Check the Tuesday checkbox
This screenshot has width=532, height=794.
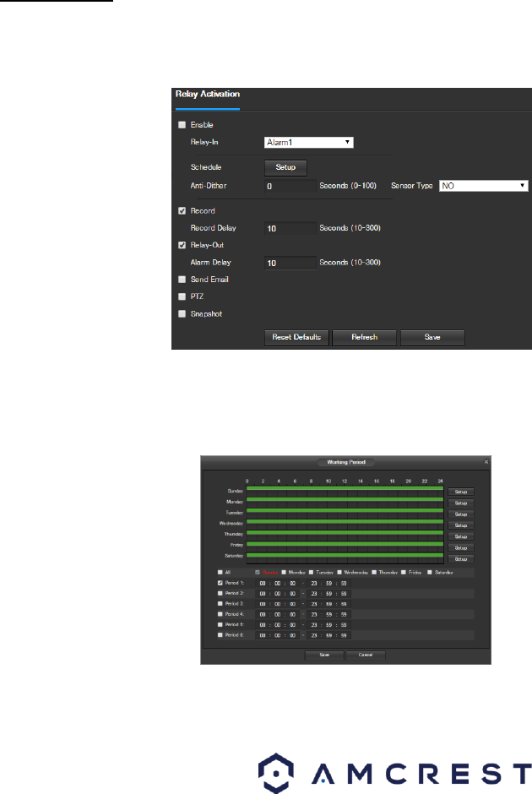(x=312, y=573)
